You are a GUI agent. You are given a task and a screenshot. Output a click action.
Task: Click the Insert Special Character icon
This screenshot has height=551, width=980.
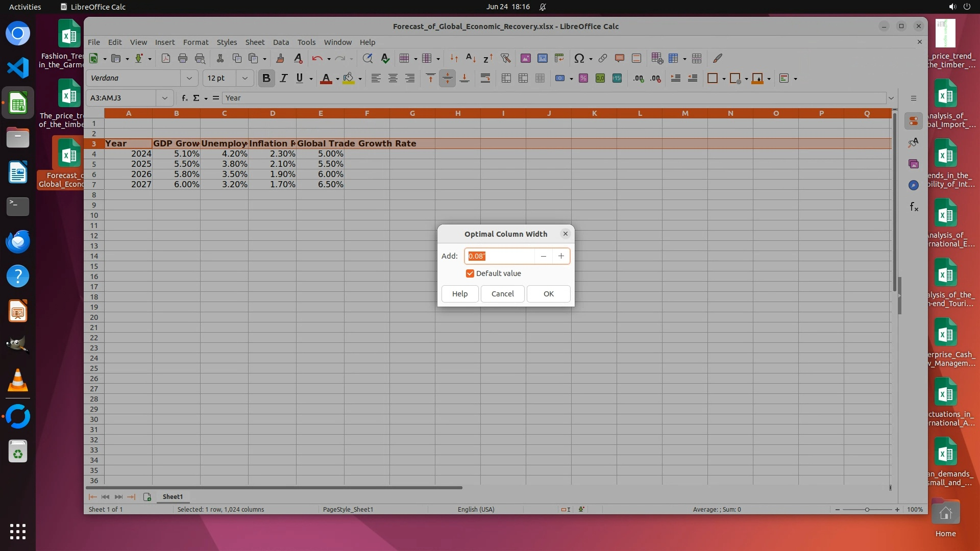pos(579,59)
